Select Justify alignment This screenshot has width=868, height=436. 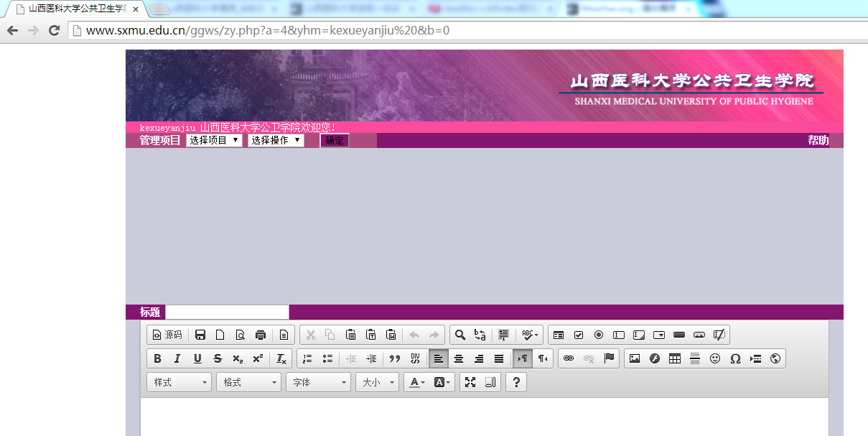point(498,358)
